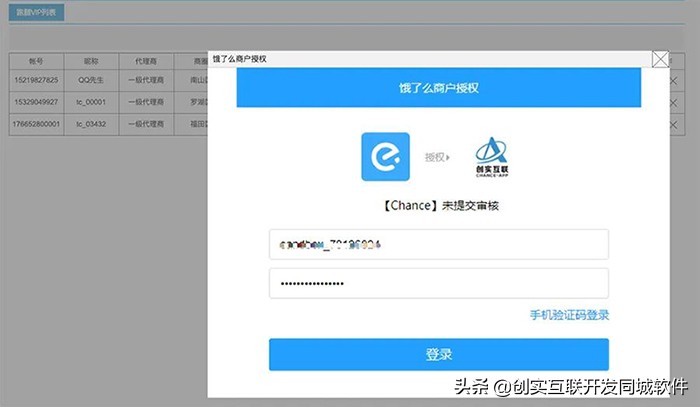Open the 手机验证码登录 link

tap(569, 315)
